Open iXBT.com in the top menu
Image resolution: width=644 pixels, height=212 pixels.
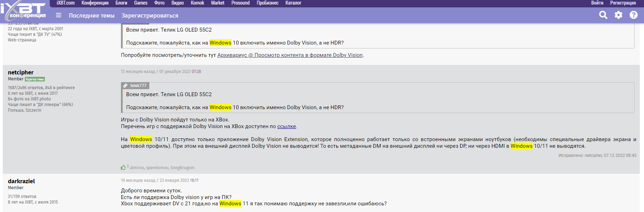(x=66, y=3)
